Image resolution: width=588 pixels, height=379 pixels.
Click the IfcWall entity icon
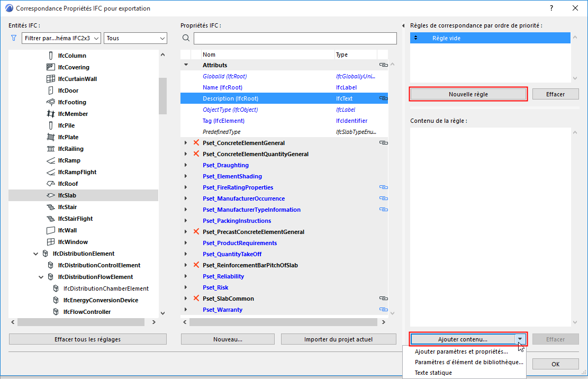(51, 230)
